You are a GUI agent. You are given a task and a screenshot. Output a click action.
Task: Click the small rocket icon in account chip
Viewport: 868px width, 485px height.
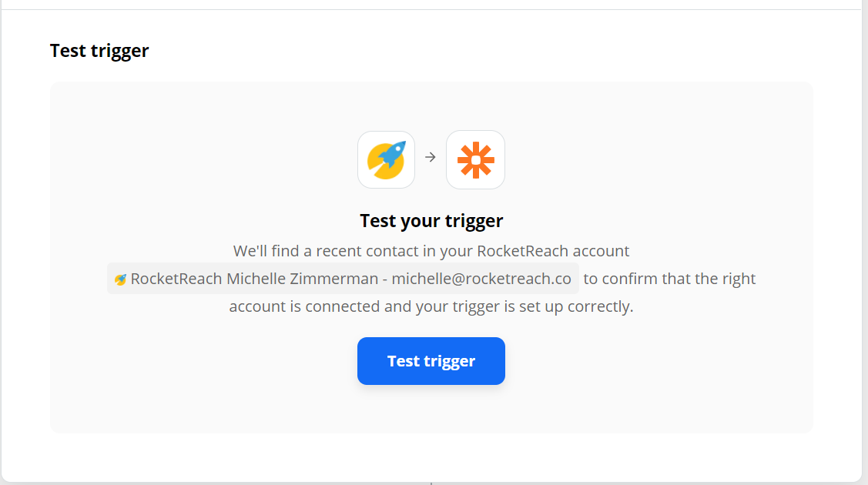click(x=120, y=279)
